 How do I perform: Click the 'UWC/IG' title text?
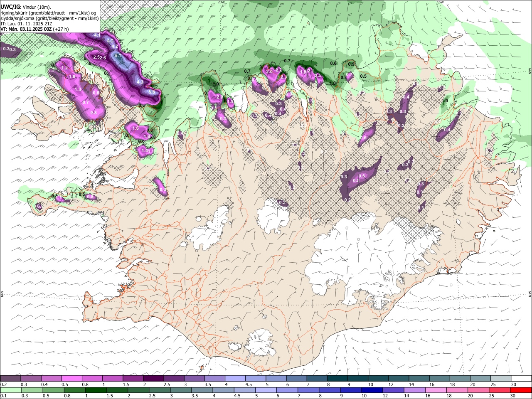point(10,7)
